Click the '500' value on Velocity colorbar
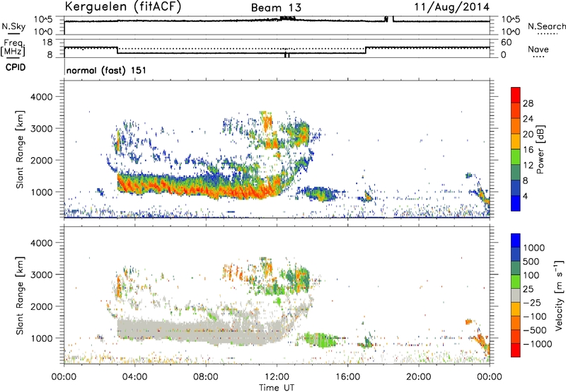 coord(531,261)
